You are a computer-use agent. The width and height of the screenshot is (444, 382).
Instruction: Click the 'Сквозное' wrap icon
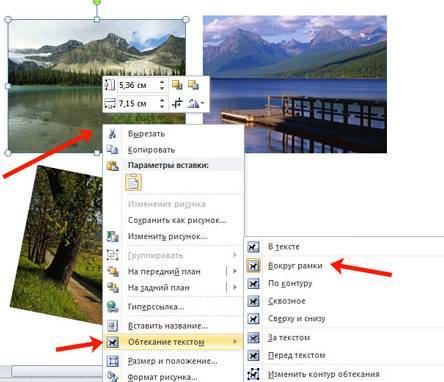pyautogui.click(x=253, y=301)
